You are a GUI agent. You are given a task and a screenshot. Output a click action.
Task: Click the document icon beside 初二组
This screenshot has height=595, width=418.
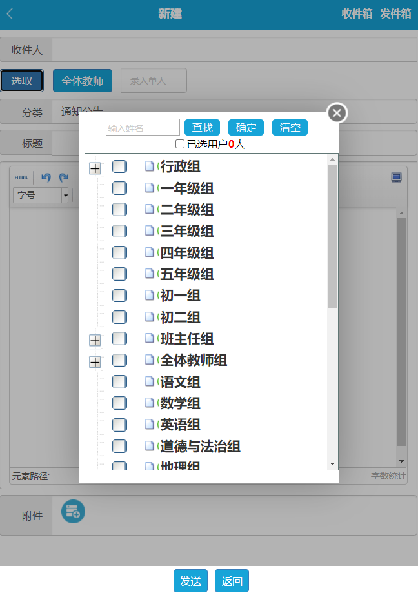(150, 317)
